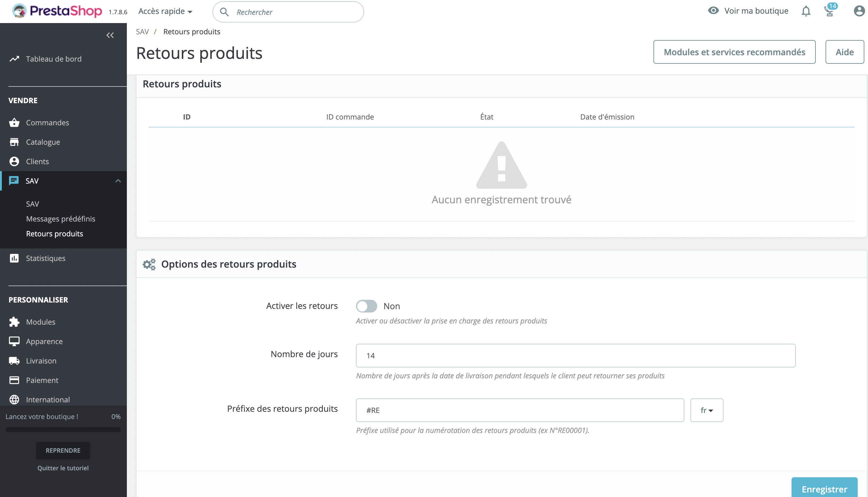Image resolution: width=868 pixels, height=497 pixels.
Task: Click the Commandes menu icon
Action: click(x=15, y=123)
